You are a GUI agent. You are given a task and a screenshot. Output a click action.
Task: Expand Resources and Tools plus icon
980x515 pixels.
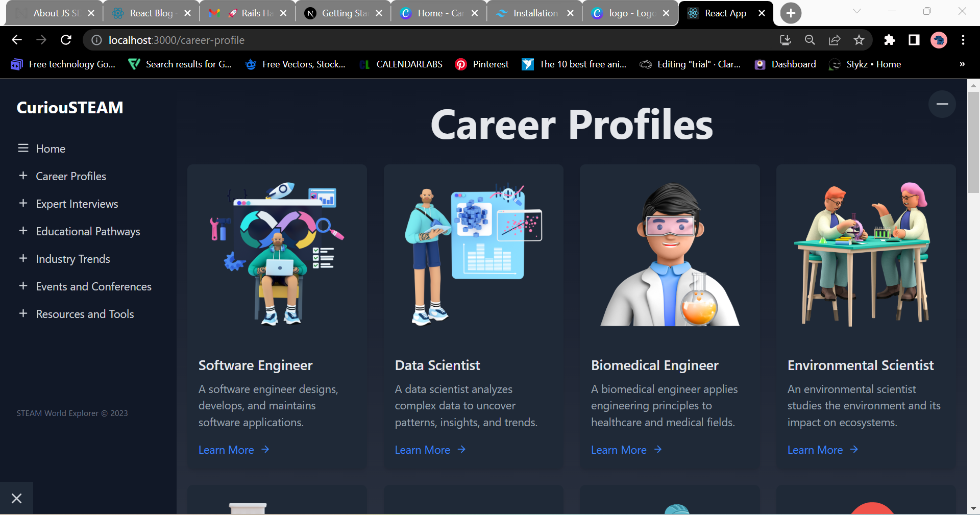pos(23,313)
